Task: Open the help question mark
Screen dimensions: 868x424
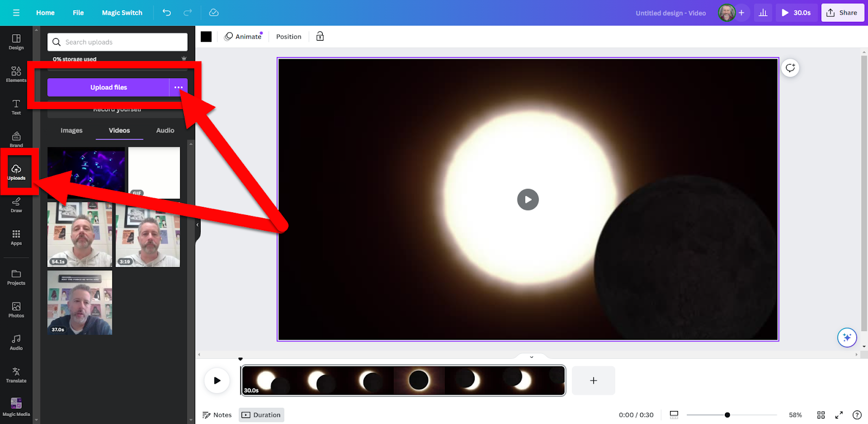Action: click(x=857, y=415)
